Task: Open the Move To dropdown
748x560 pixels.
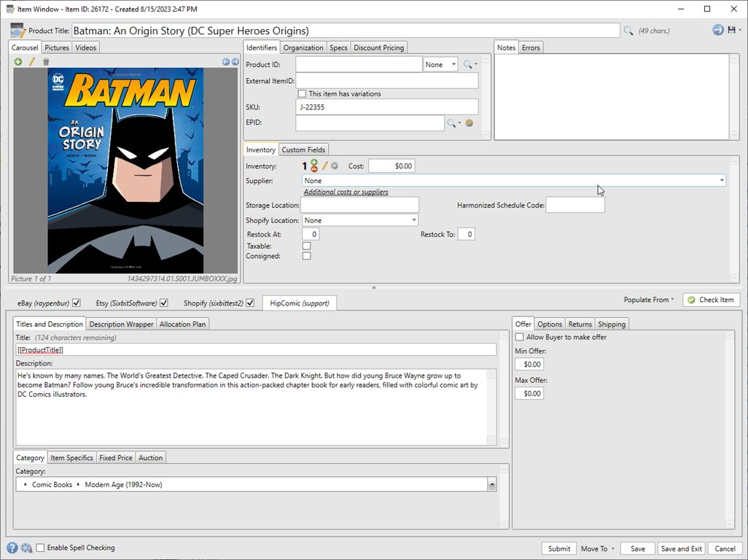Action: 597,548
